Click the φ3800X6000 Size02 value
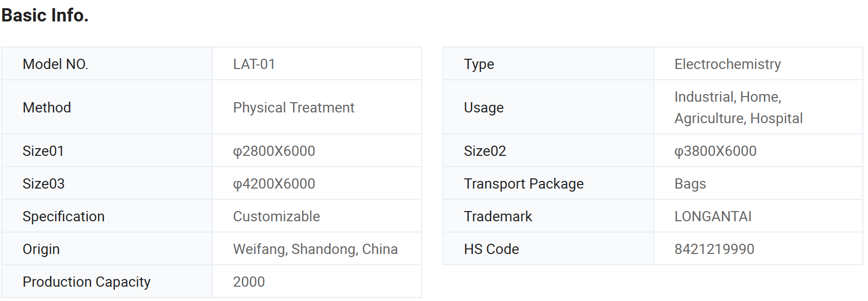The image size is (868, 301). [715, 151]
